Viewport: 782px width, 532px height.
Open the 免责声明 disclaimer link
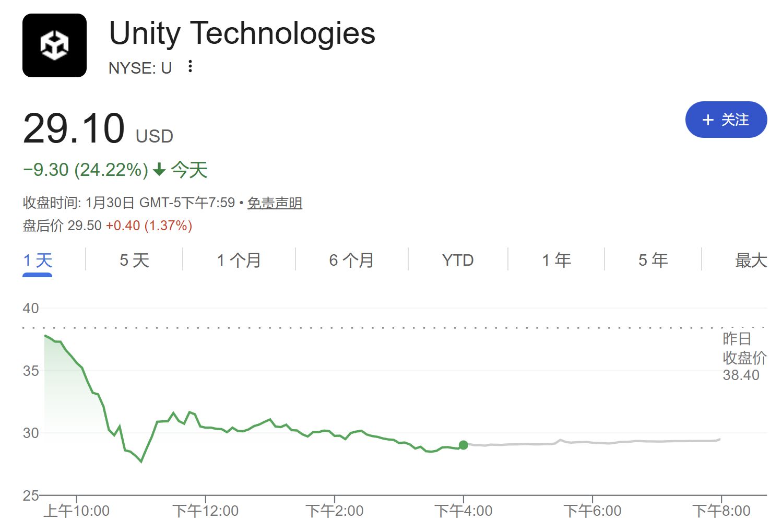click(275, 203)
